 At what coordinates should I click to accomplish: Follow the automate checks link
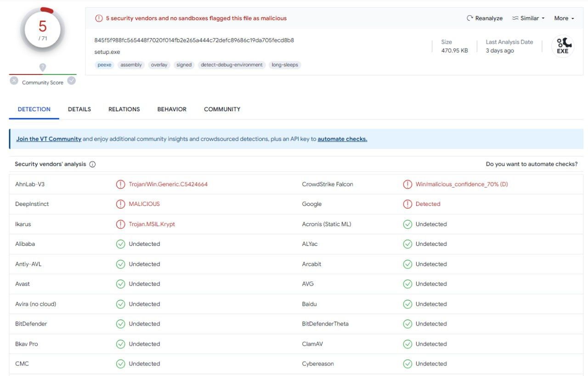point(342,139)
